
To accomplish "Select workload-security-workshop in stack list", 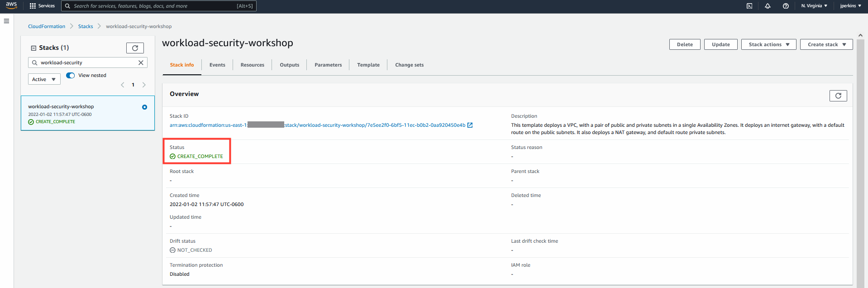I will coord(88,113).
